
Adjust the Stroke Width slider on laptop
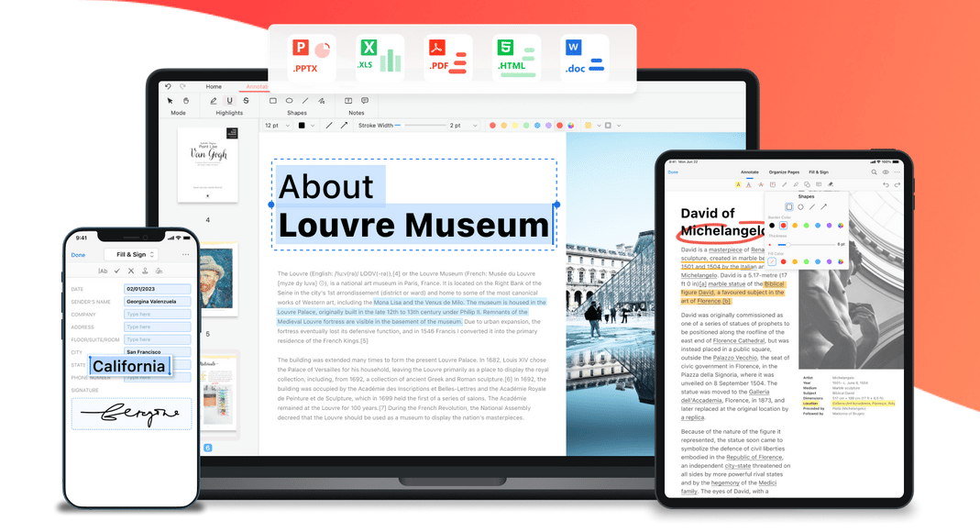[x=420, y=126]
